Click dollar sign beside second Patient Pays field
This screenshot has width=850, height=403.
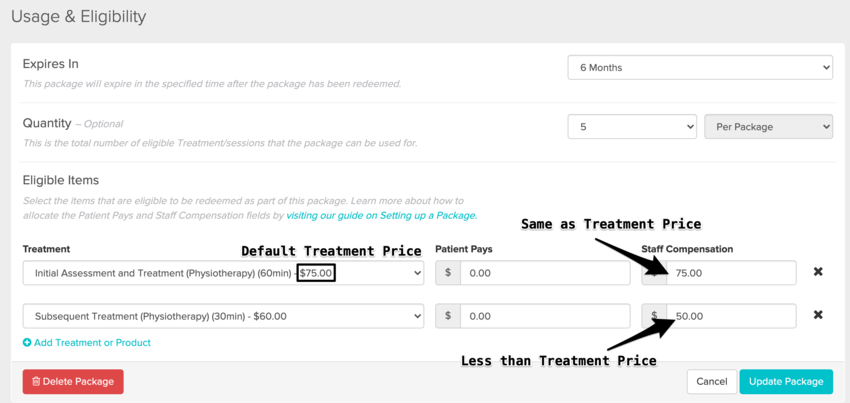point(448,316)
